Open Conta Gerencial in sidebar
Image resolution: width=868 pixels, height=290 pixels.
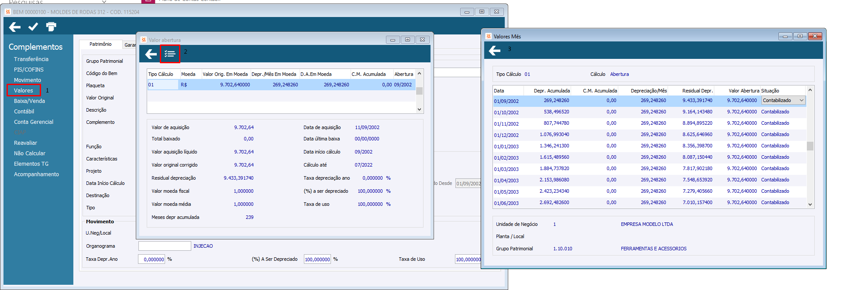34,122
